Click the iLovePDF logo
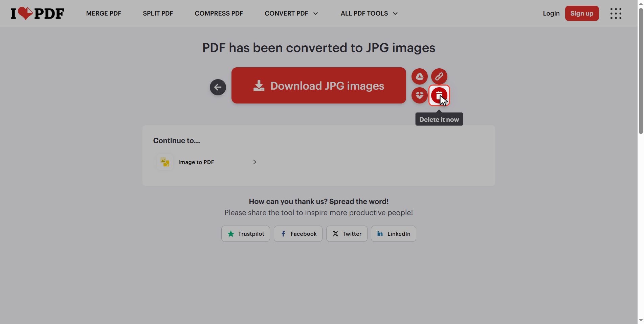The image size is (644, 324). tap(38, 14)
